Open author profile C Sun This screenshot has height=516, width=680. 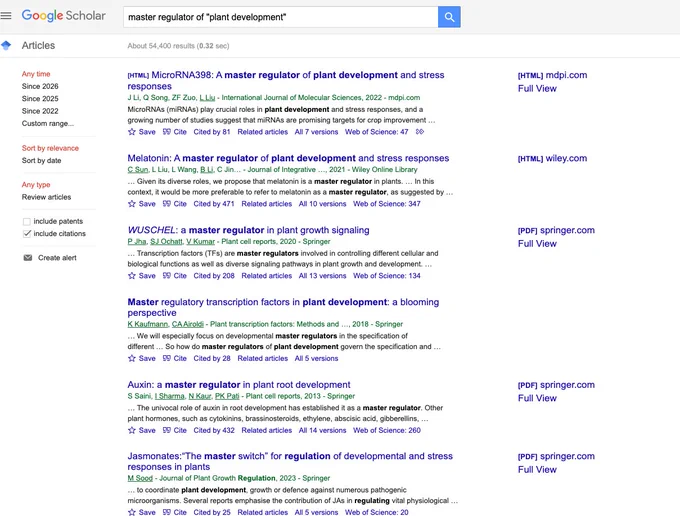pos(138,170)
